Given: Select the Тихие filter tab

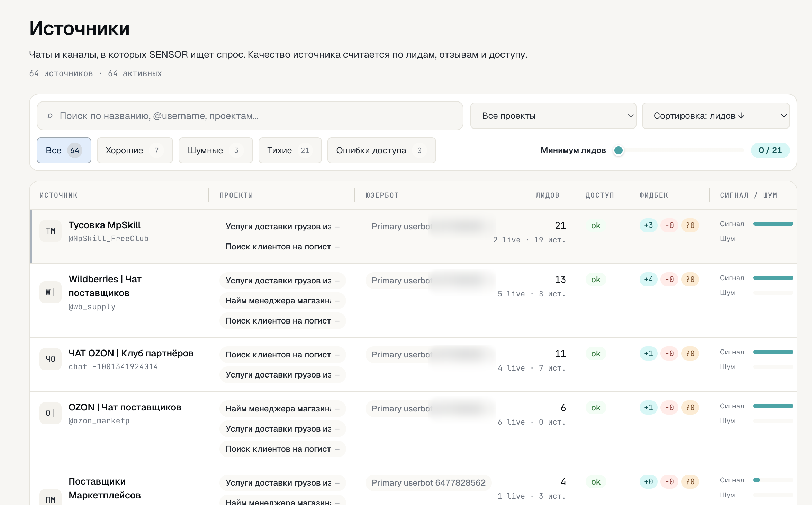Looking at the screenshot, I should point(290,150).
